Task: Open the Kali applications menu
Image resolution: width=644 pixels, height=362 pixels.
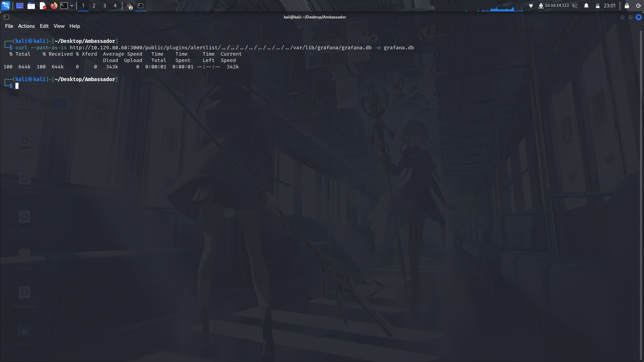Action: (6, 5)
